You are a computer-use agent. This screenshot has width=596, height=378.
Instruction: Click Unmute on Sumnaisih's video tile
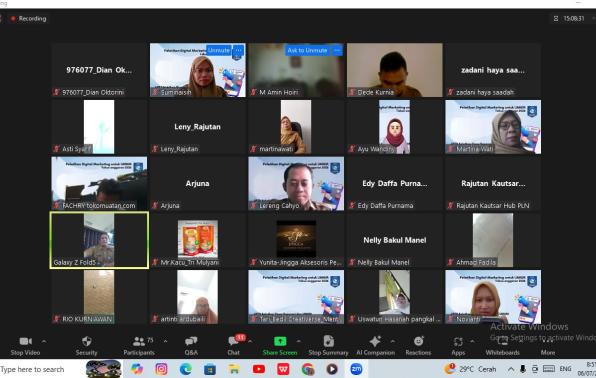(219, 50)
